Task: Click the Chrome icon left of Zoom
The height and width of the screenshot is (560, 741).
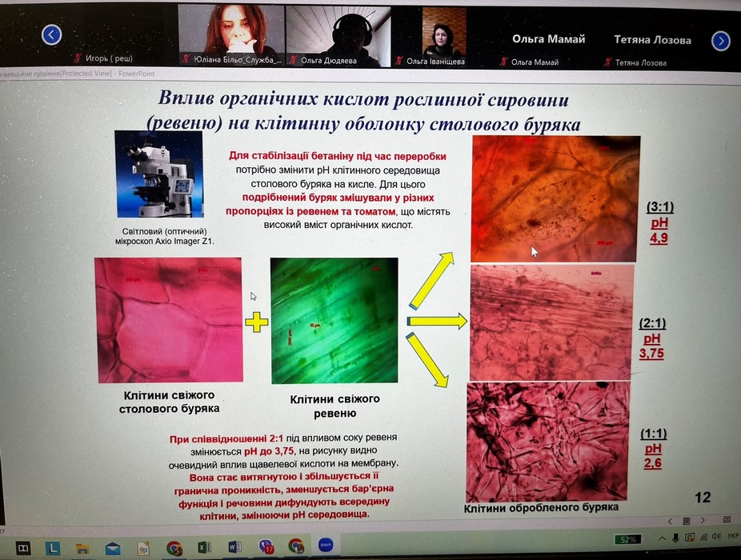Action: 296,547
